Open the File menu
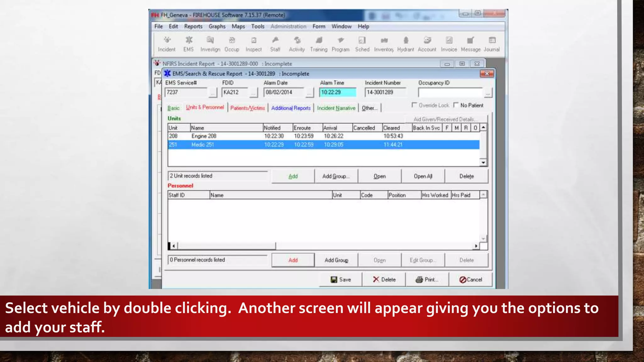 tap(158, 26)
